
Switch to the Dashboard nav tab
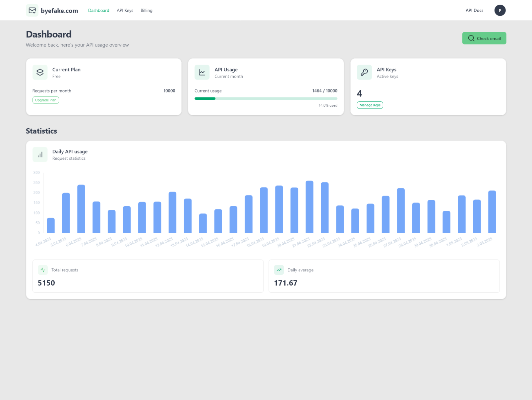coord(98,11)
